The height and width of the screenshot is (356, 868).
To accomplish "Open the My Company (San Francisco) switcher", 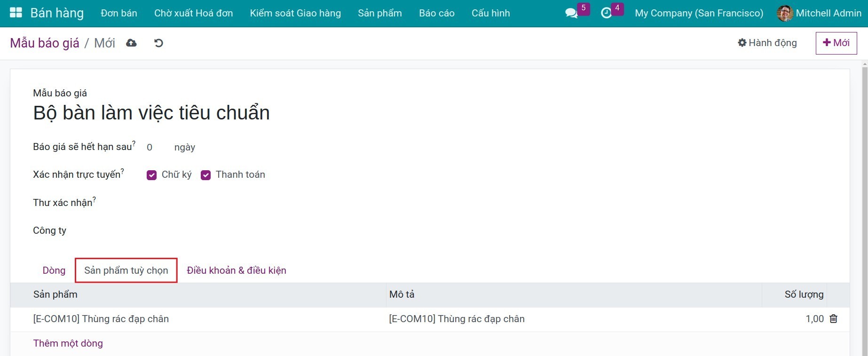I will pos(699,13).
